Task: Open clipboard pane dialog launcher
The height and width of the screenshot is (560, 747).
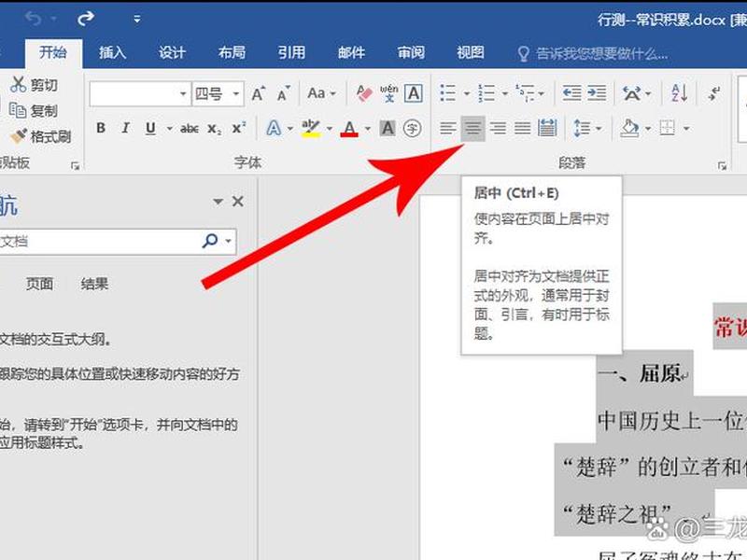Action: coord(75,166)
